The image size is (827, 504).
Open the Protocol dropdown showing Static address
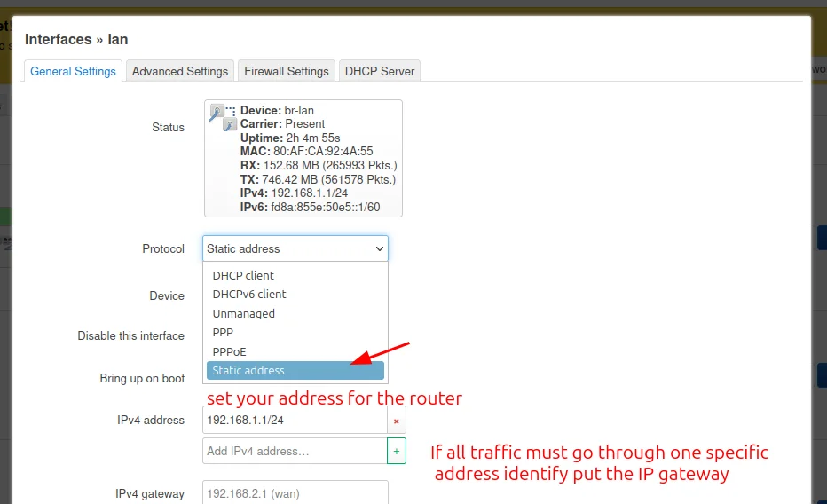(295, 248)
